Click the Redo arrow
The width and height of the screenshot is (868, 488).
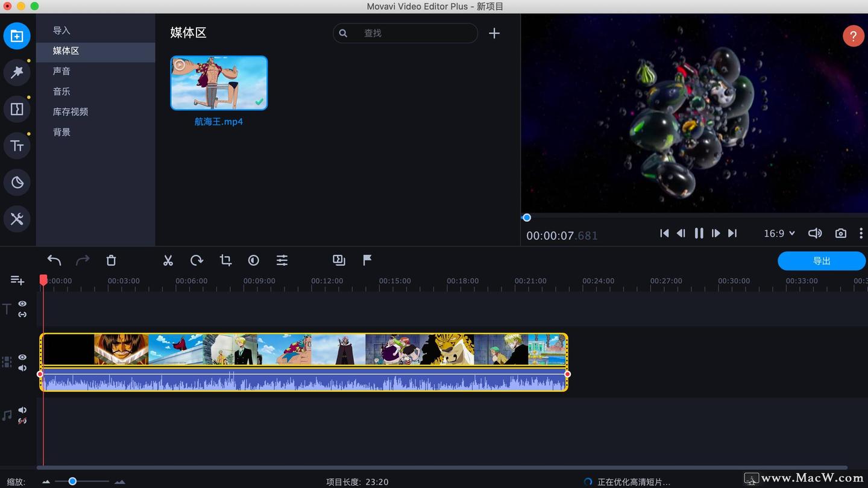(83, 260)
